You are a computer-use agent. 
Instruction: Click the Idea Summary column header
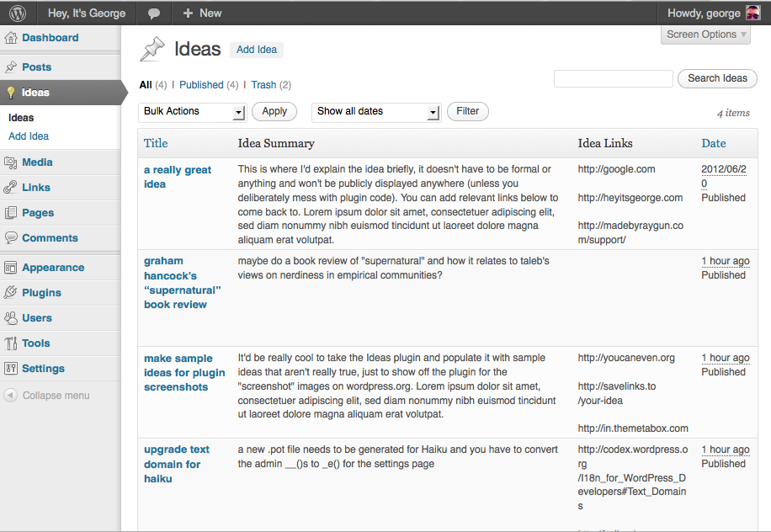pyautogui.click(x=276, y=144)
